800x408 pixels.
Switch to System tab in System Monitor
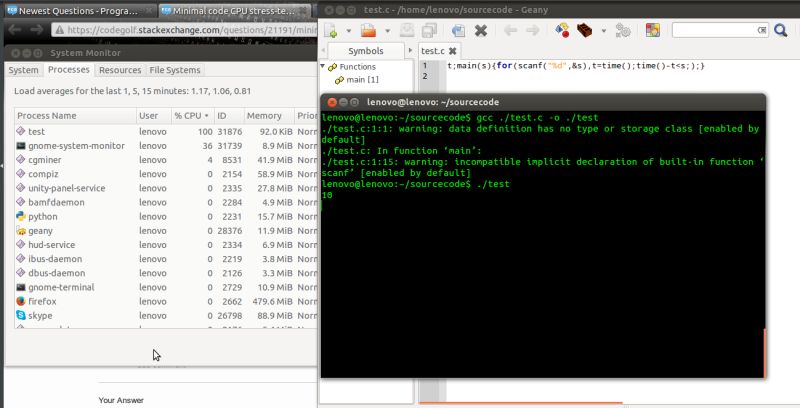pos(23,70)
